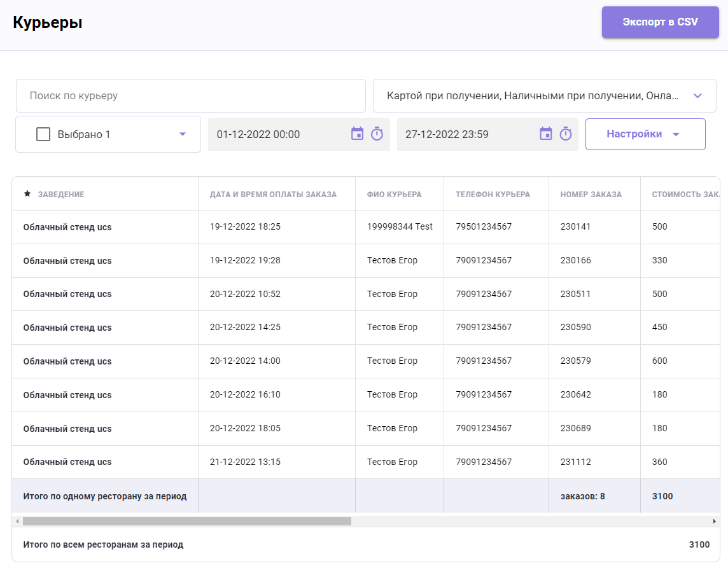Focus the Поиск по курьеру search field

[x=191, y=95]
